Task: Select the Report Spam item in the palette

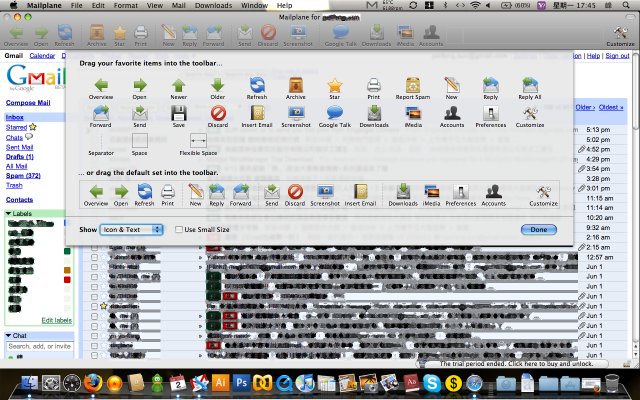Action: point(413,88)
